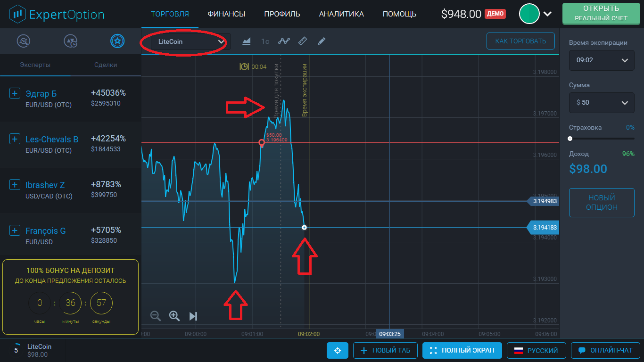
Task: Zoom in the chart with plus magnifier
Action: (x=174, y=316)
